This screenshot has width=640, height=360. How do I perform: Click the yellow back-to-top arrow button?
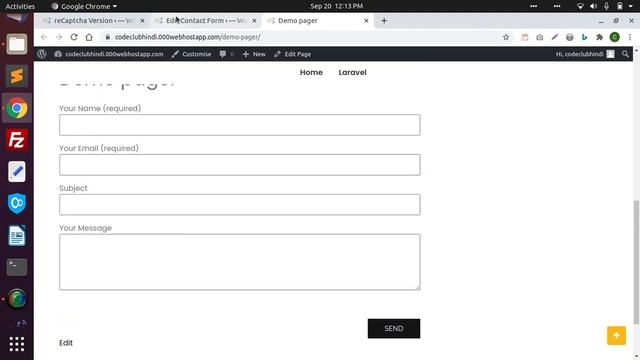coord(616,336)
